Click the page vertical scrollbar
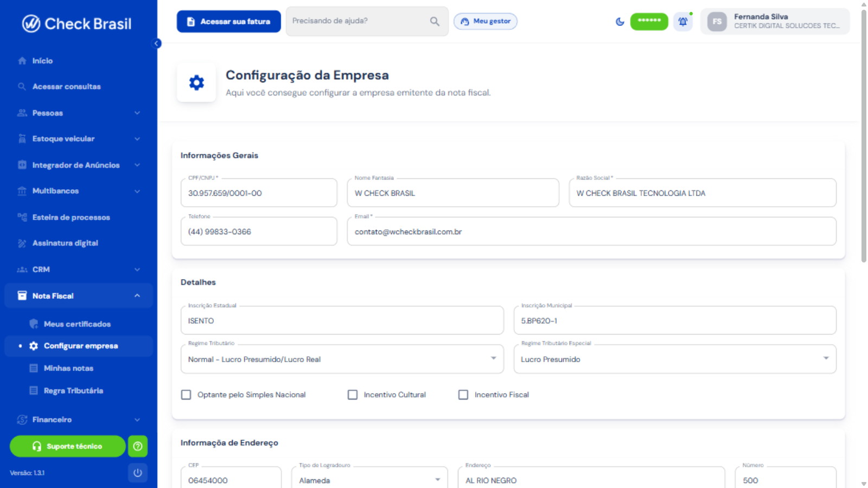This screenshot has width=868, height=488. (x=864, y=136)
